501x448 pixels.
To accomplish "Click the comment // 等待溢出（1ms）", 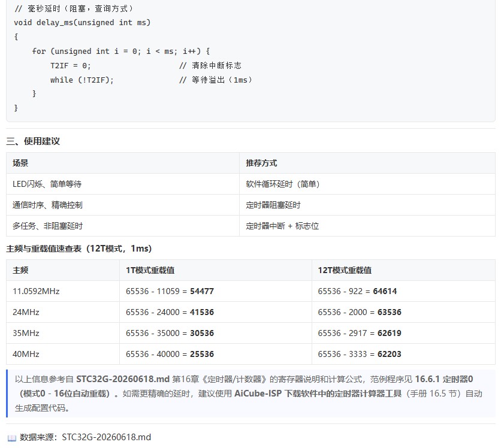I will tap(216, 80).
